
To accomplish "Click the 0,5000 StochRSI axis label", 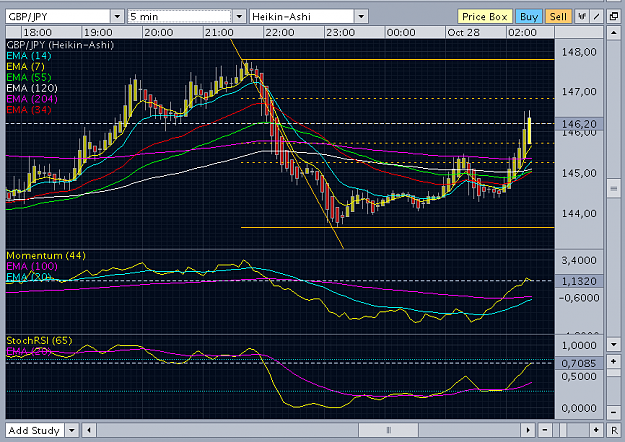I will tap(579, 377).
